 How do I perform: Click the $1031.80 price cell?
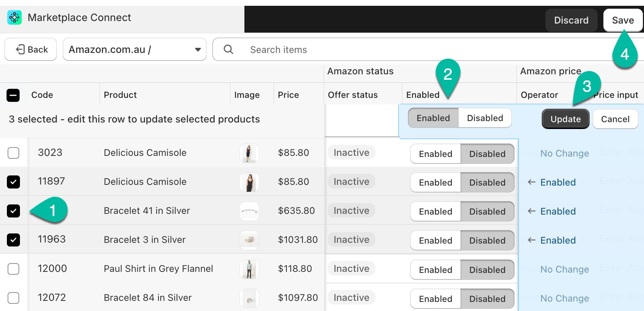click(298, 240)
